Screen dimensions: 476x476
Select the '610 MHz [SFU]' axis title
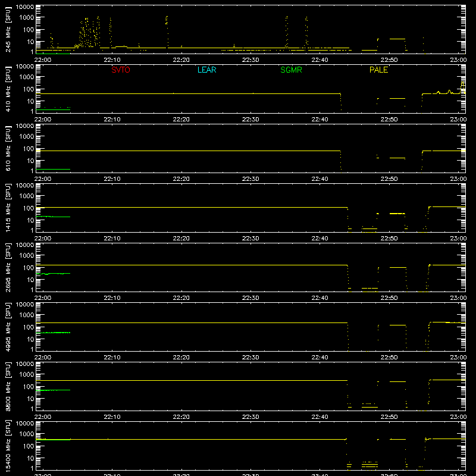pos(8,148)
